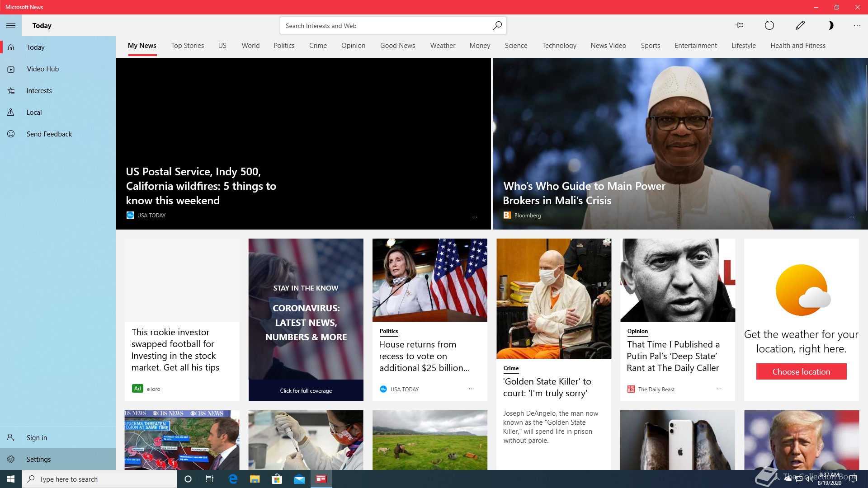Click the Windows taskbar search box
Image resolution: width=868 pixels, height=488 pixels.
click(x=99, y=479)
